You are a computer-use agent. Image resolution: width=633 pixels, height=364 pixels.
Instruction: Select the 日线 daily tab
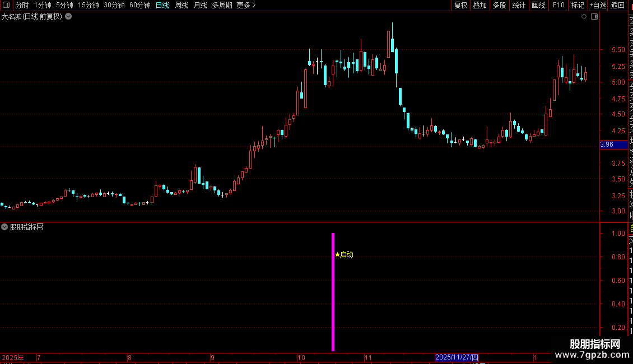click(162, 5)
